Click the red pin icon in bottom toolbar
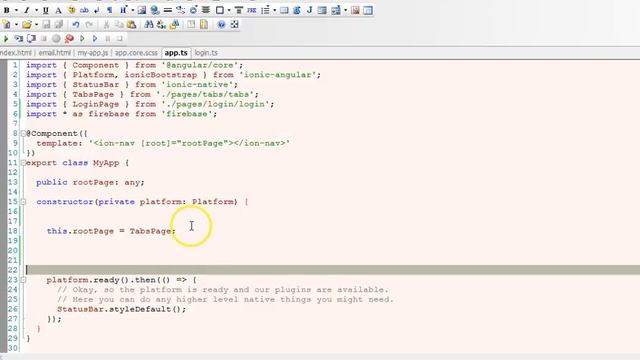 tap(69, 38)
